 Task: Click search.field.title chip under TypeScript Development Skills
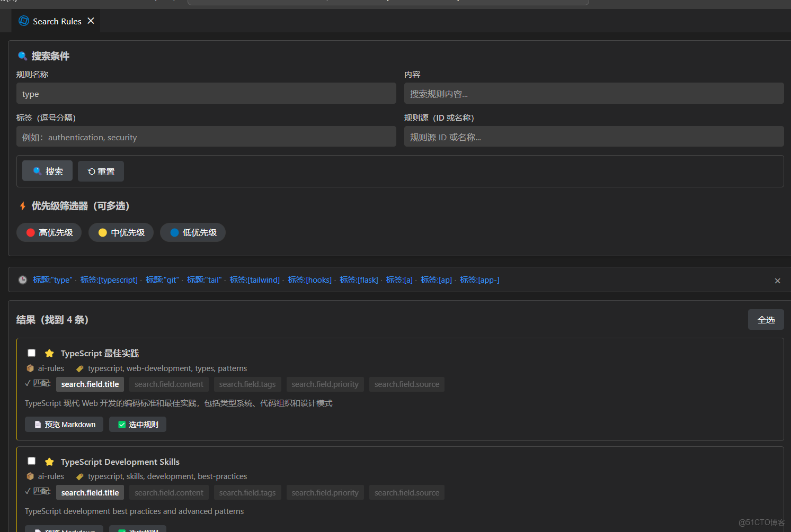pyautogui.click(x=90, y=492)
